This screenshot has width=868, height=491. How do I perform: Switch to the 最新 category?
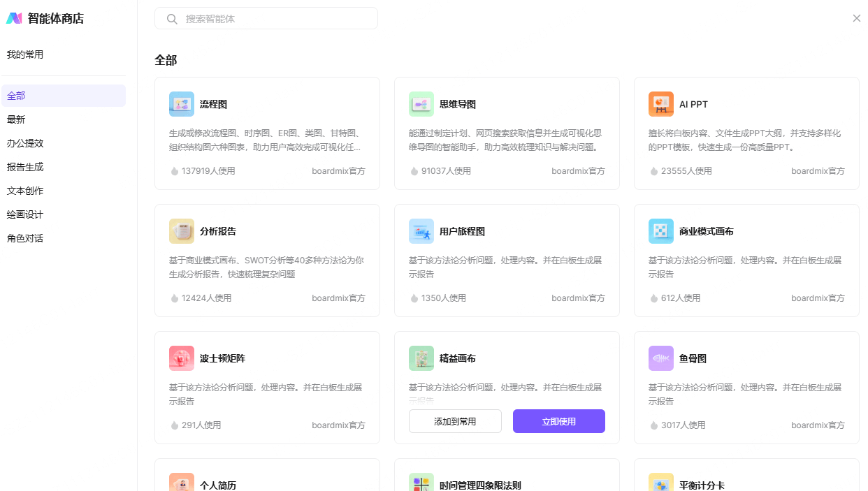[x=16, y=119]
